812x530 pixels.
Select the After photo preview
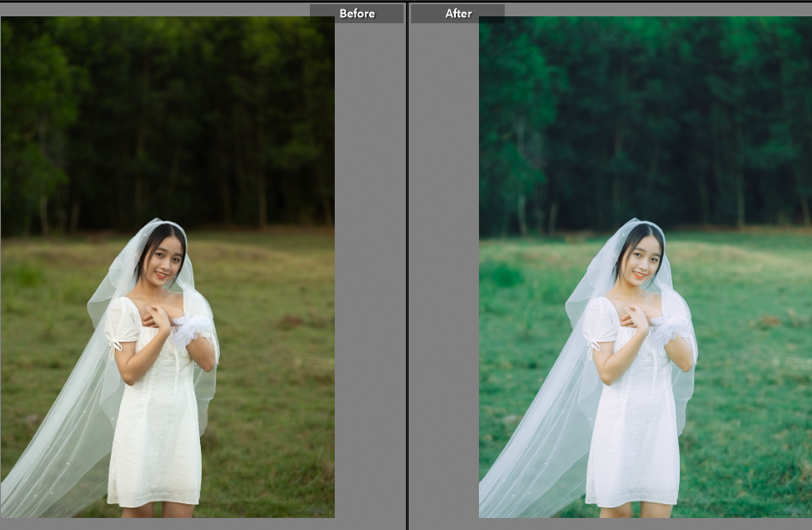coord(645,266)
